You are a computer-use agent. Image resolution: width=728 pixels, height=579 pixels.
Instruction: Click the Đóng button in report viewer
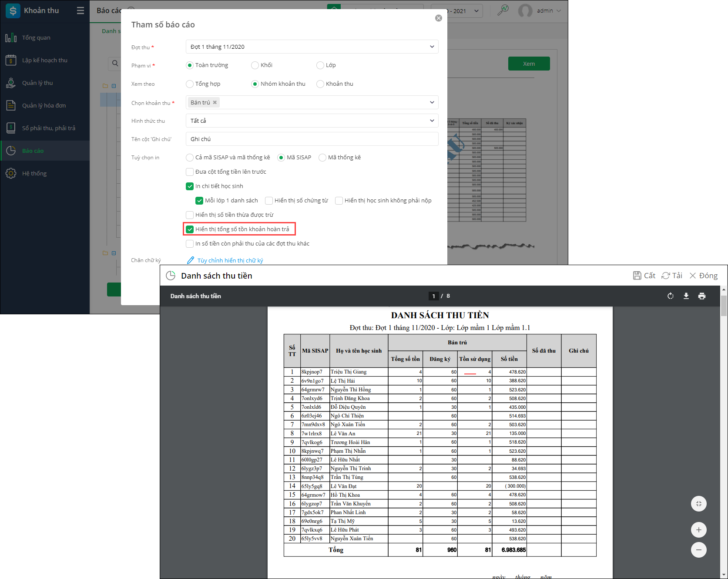pyautogui.click(x=703, y=276)
